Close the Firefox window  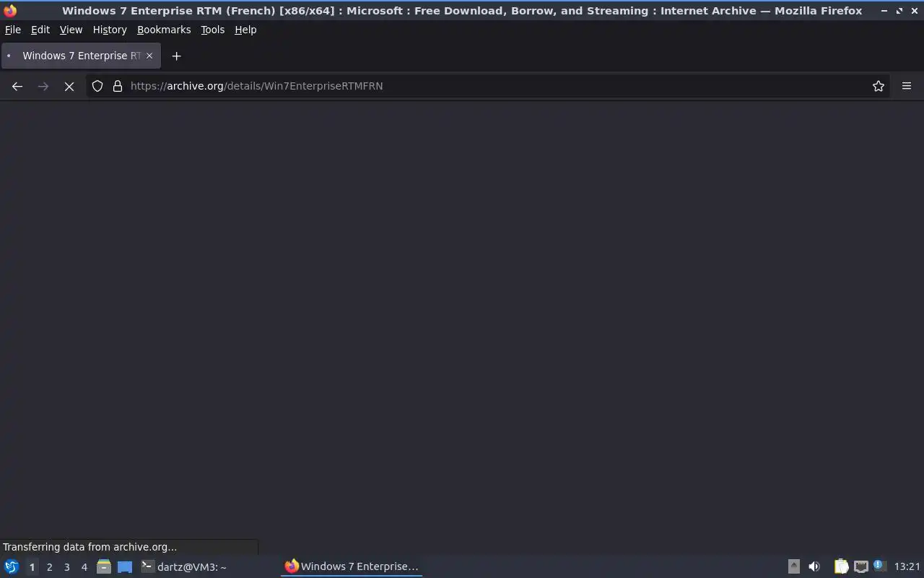point(914,11)
